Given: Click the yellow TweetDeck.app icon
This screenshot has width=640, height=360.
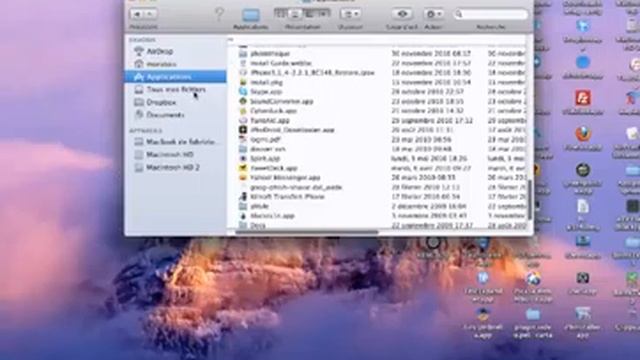Looking at the screenshot, I should pyautogui.click(x=243, y=168).
